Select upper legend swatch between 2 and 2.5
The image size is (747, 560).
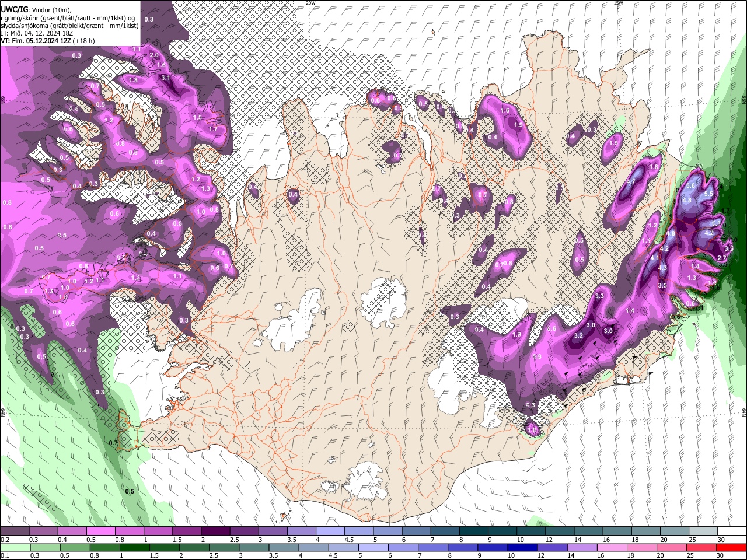215,531
